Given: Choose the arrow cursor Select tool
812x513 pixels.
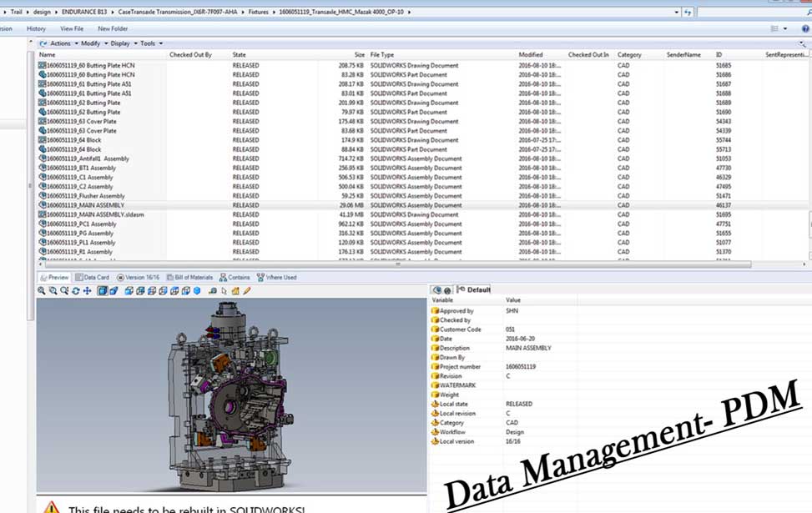Looking at the screenshot, I should point(224,291).
